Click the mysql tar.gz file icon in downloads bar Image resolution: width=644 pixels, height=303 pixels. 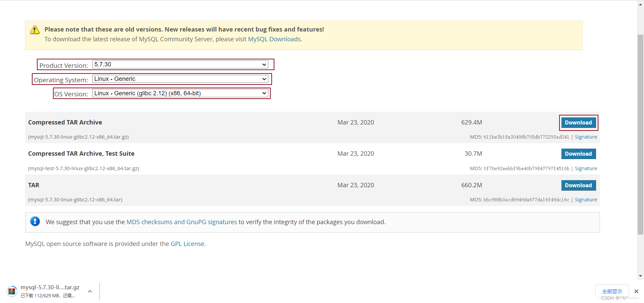pyautogui.click(x=12, y=291)
